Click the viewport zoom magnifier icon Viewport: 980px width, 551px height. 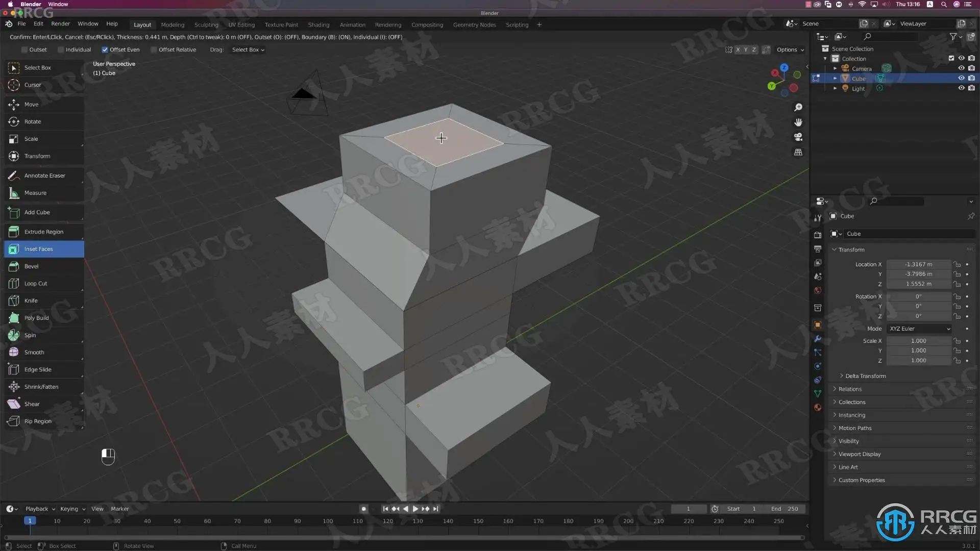coord(798,108)
